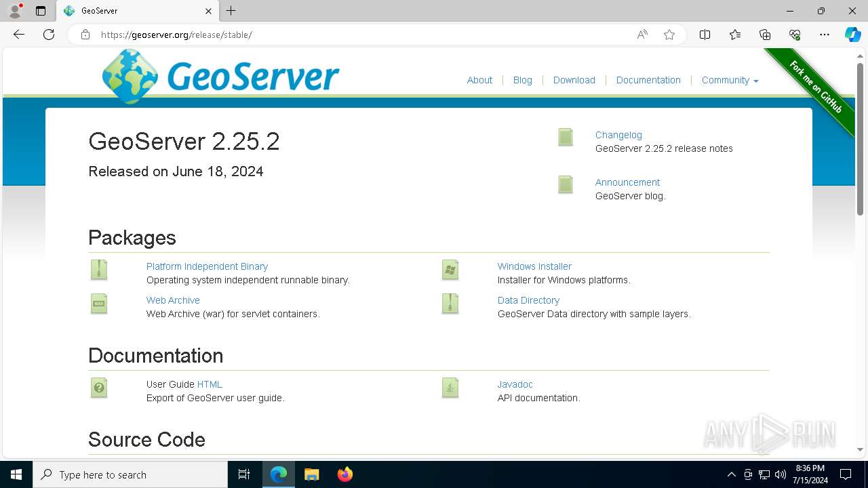The image size is (868, 488).
Task: Open the Changelog link
Action: pyautogui.click(x=618, y=135)
